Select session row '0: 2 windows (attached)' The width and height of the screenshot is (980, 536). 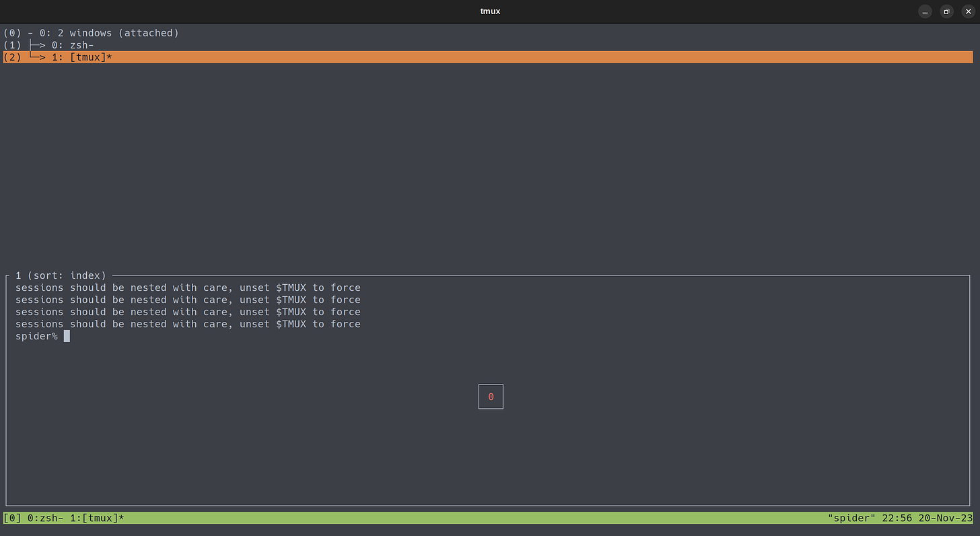[488, 33]
